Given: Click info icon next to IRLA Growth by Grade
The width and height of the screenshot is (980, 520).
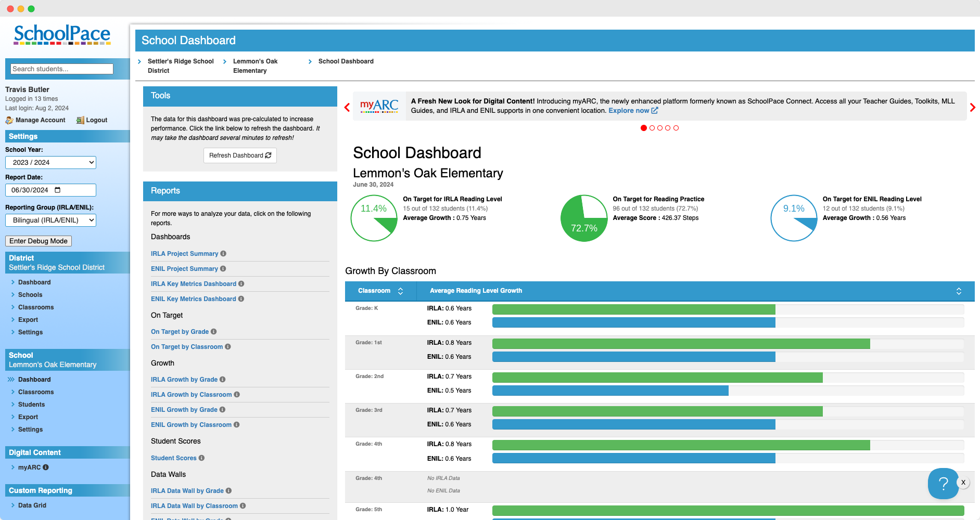Looking at the screenshot, I should click(222, 380).
